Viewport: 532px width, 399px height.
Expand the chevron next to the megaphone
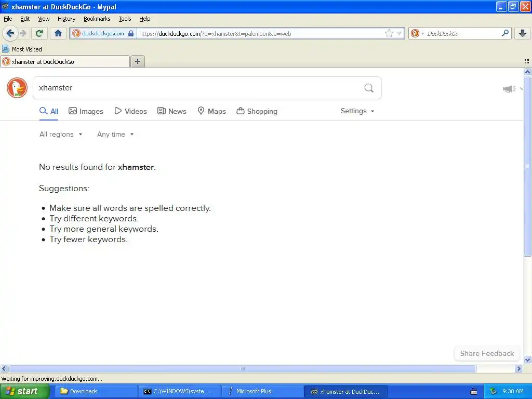click(521, 89)
